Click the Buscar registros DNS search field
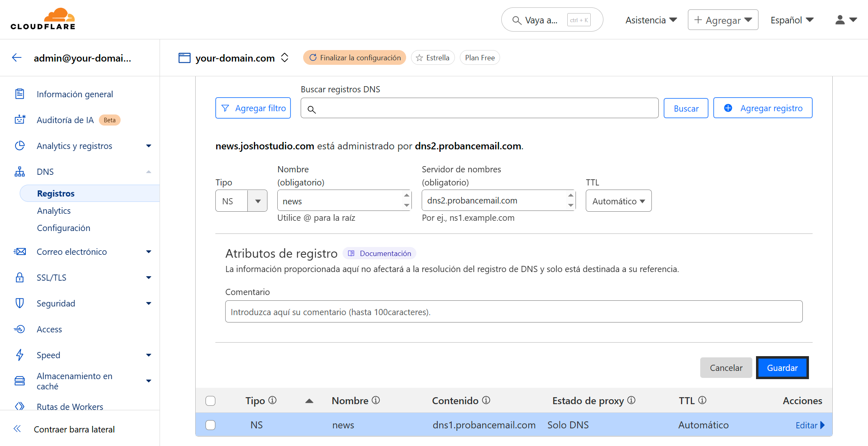This screenshot has height=446, width=868. (480, 108)
